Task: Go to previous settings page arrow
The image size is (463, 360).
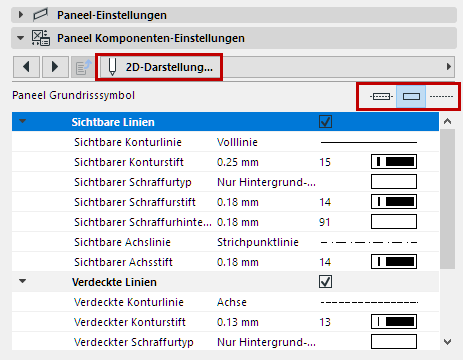Action: click(27, 67)
